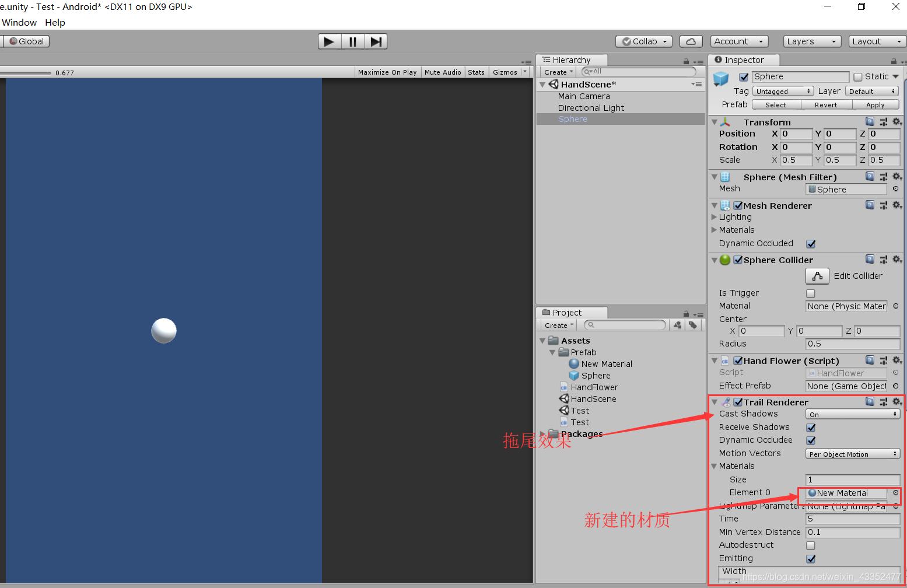The height and width of the screenshot is (588, 907).
Task: Adjust Game view scale slider
Action: (x=26, y=73)
